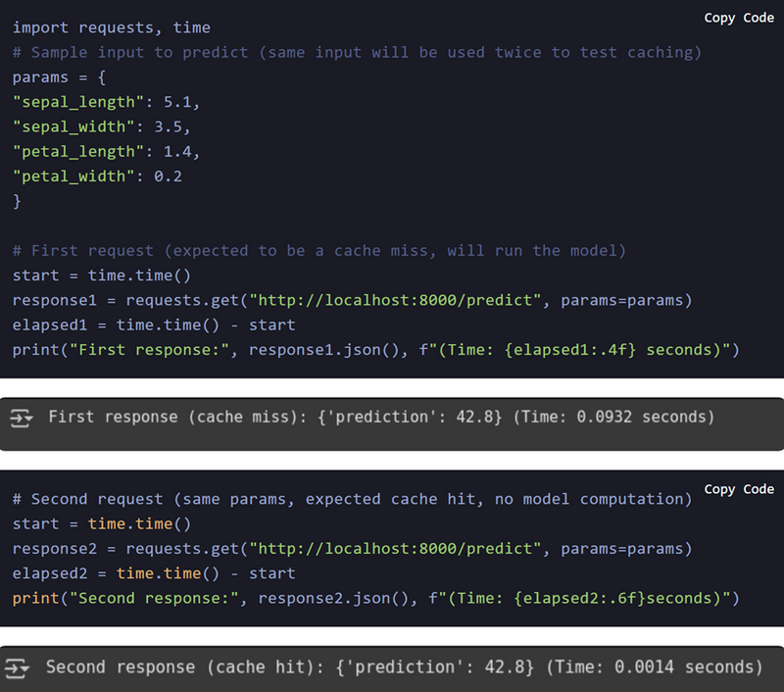This screenshot has width=784, height=692.
Task: Click the Second response cache hit output text
Action: [404, 667]
